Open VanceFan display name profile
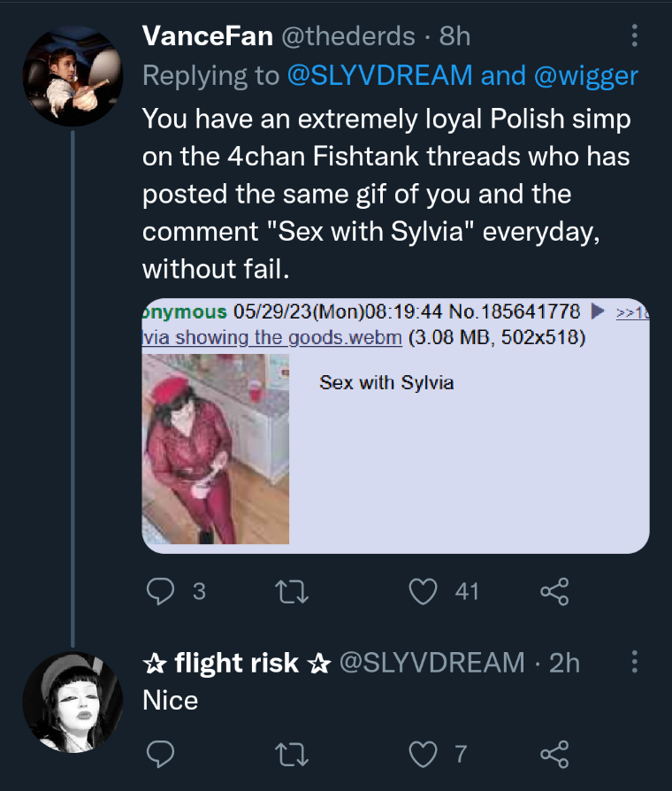The height and width of the screenshot is (791, 672). coord(207,36)
